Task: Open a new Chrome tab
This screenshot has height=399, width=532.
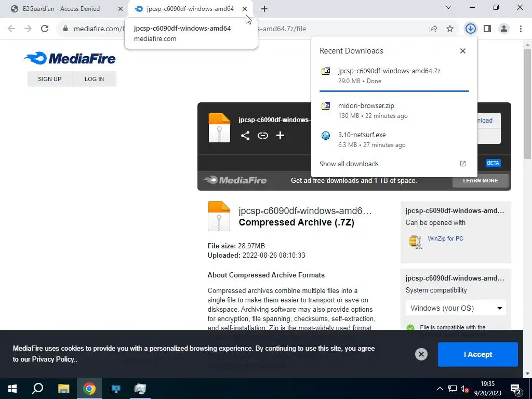Action: (x=264, y=9)
